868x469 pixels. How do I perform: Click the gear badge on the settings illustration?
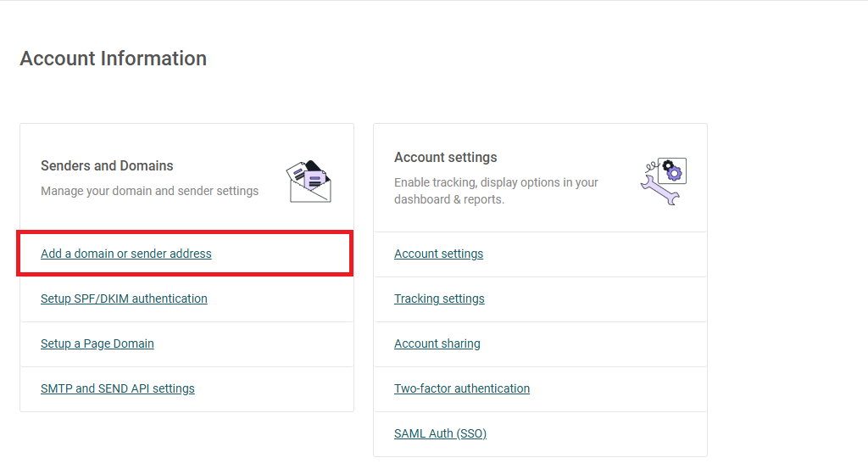click(x=672, y=170)
